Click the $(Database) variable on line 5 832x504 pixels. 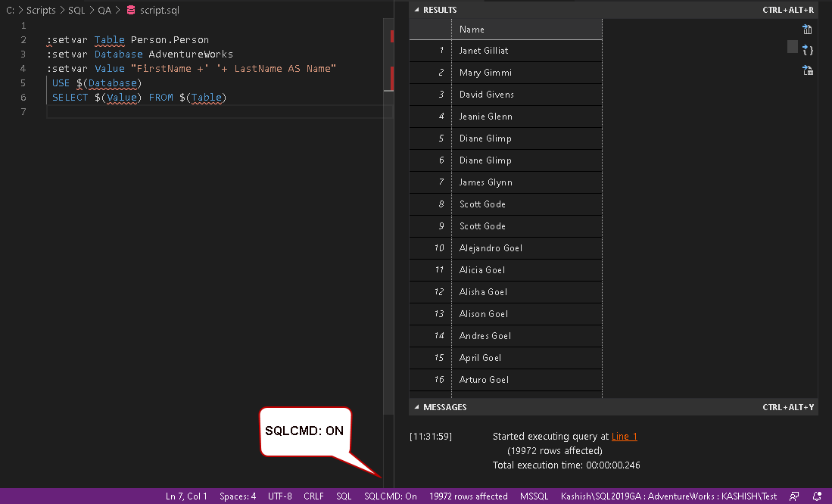click(x=109, y=82)
